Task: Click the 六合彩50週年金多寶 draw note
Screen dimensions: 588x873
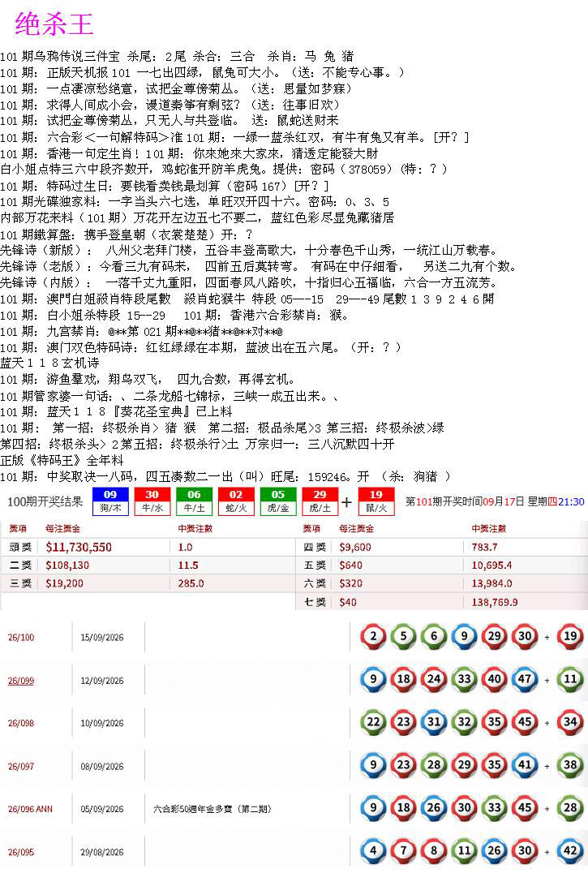Action: coord(212,809)
